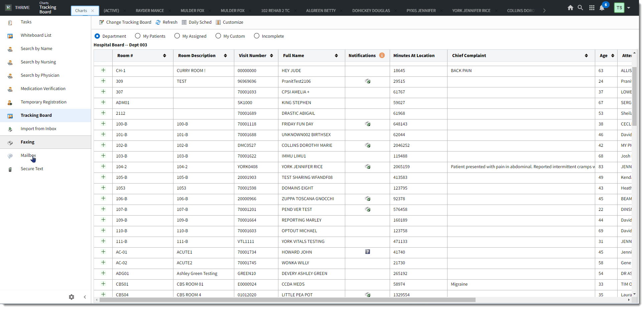This screenshot has height=309, width=644.
Task: Open the apps grid icon
Action: [x=592, y=8]
